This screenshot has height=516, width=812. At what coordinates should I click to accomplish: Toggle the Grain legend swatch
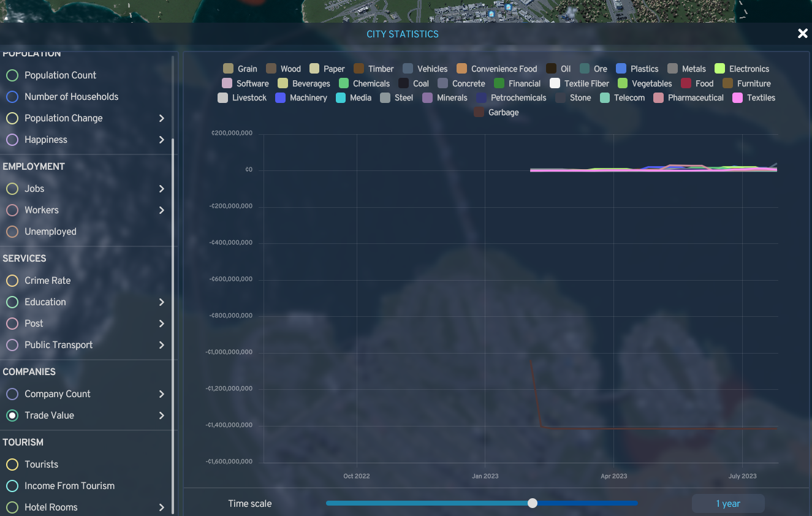click(x=229, y=69)
